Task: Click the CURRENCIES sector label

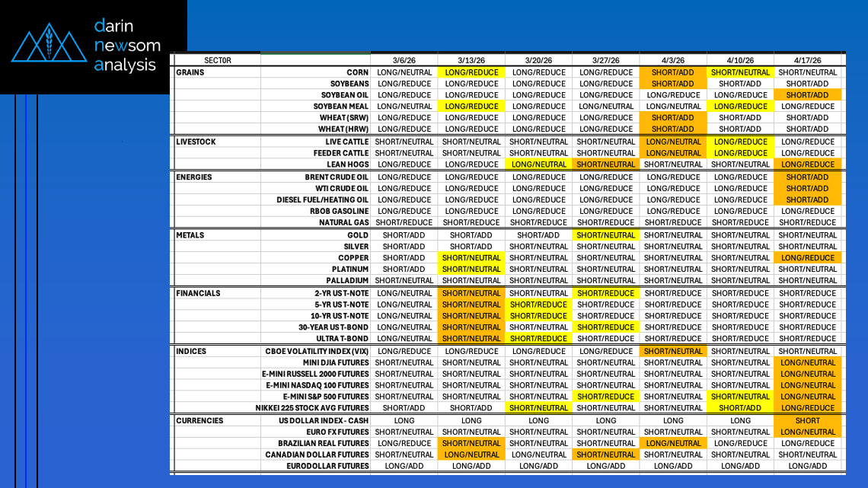Action: (199, 420)
